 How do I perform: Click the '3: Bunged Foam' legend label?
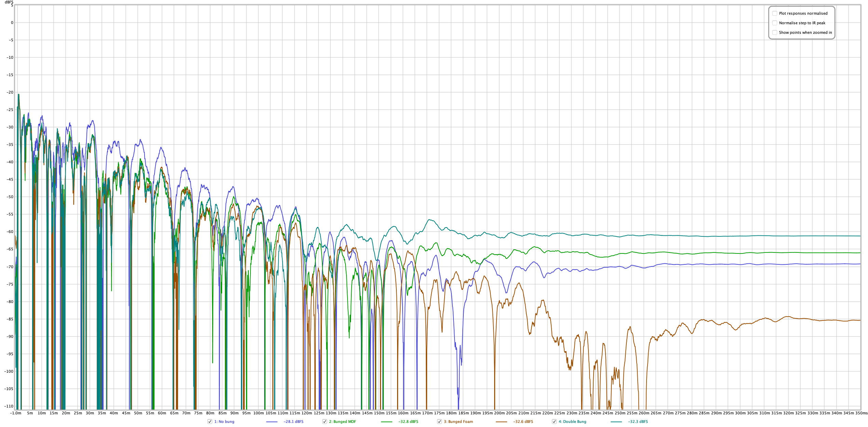click(458, 422)
